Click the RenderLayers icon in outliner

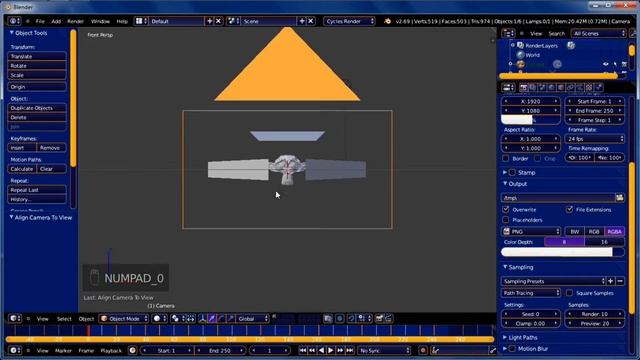click(x=520, y=45)
